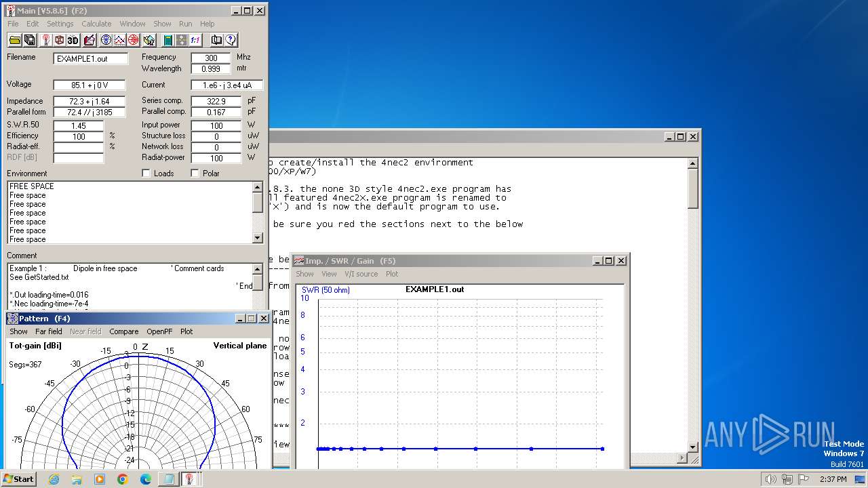
Task: Open the Settings menu
Action: [x=60, y=24]
